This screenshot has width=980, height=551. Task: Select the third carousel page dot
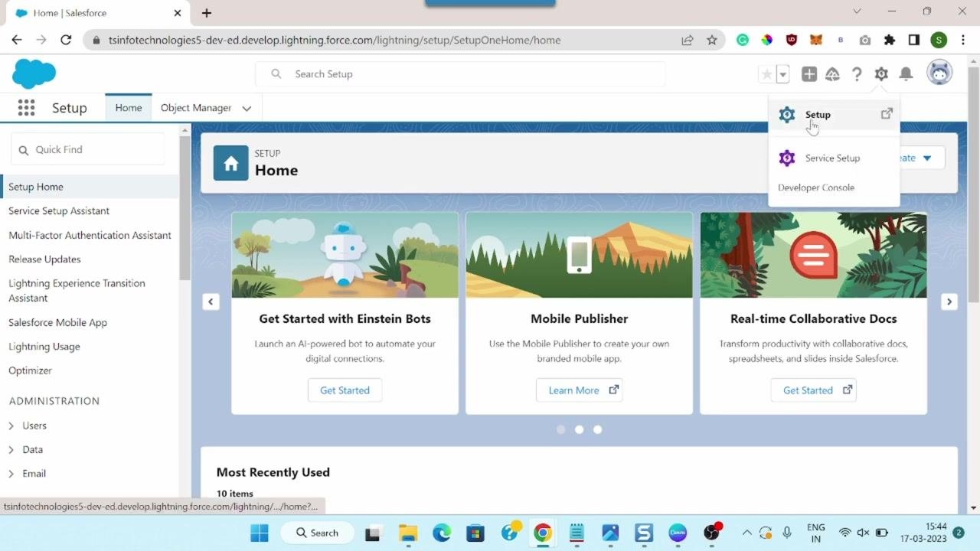pyautogui.click(x=597, y=430)
